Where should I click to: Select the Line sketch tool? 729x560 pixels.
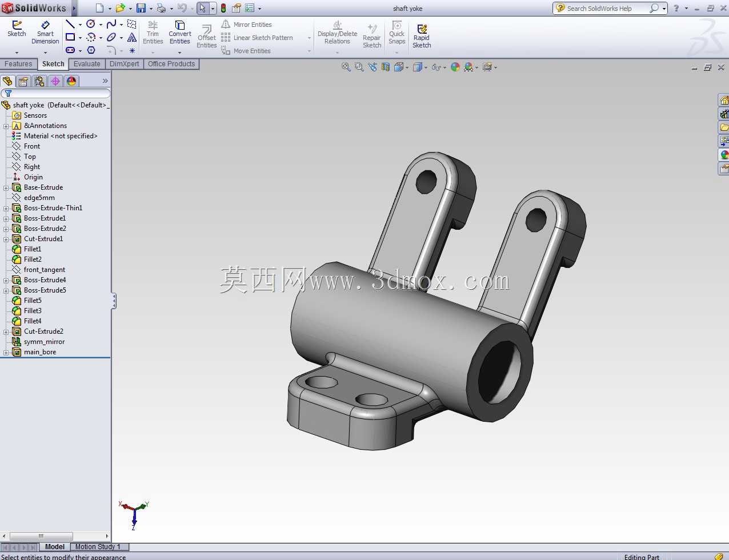tap(70, 24)
